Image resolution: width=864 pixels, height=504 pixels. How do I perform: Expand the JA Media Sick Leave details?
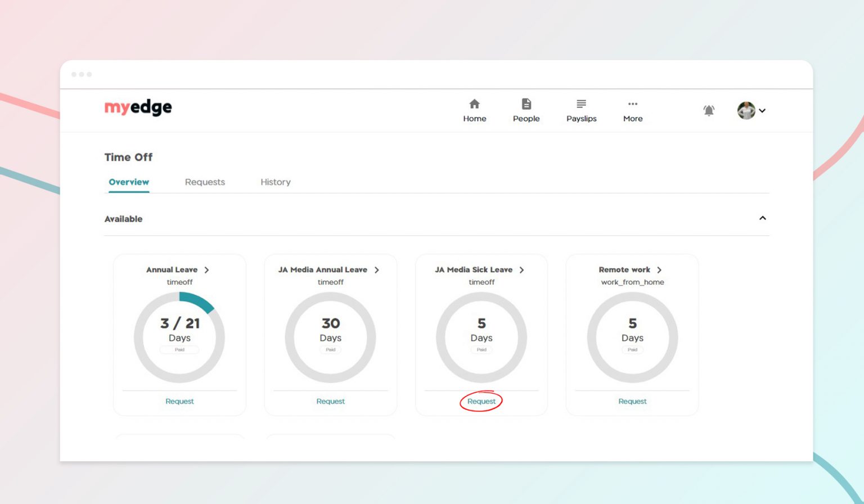[522, 270]
